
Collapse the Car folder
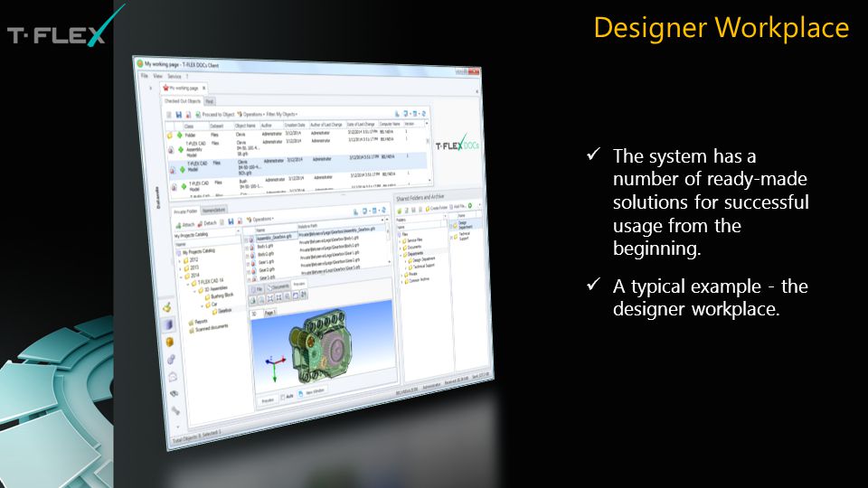coord(202,306)
